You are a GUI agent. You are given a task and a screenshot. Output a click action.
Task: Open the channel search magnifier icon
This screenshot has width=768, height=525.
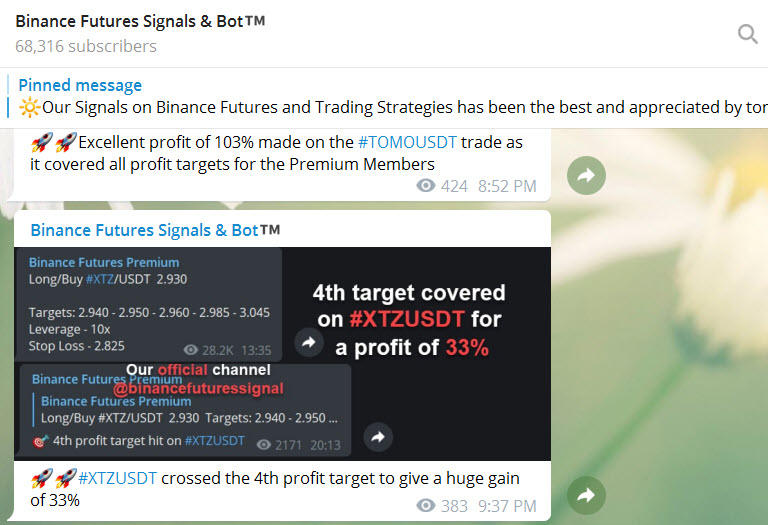click(x=747, y=35)
